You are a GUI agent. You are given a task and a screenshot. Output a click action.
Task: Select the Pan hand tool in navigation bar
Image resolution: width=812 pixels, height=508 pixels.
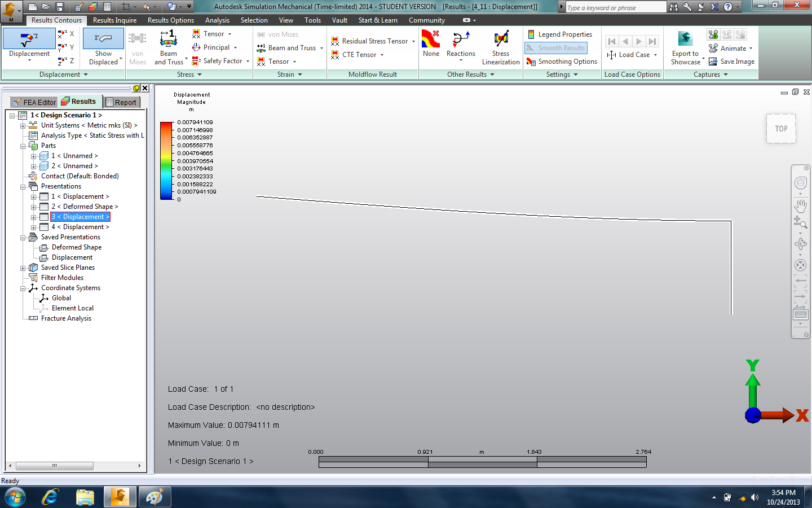click(x=800, y=205)
